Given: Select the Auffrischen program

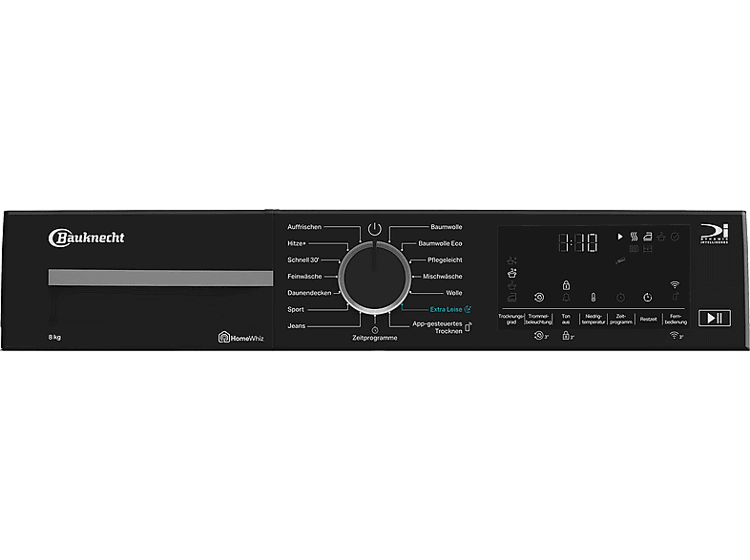Looking at the screenshot, I should click(304, 227).
